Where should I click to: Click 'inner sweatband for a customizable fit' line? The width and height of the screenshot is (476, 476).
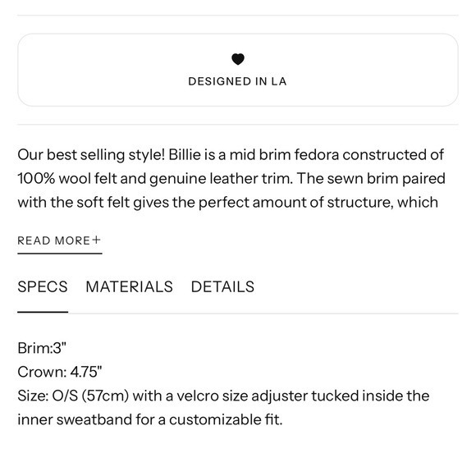(x=150, y=420)
